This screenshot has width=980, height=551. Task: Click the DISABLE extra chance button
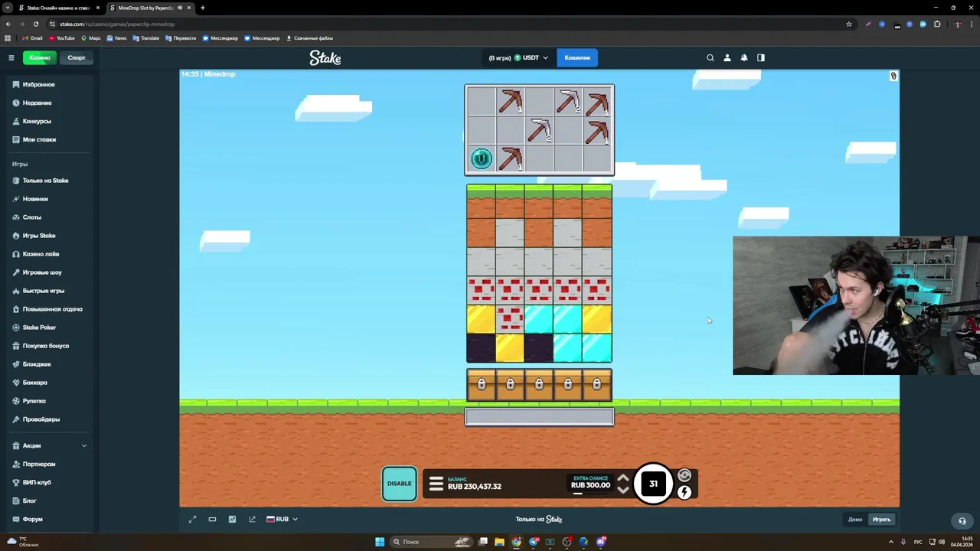(x=399, y=484)
